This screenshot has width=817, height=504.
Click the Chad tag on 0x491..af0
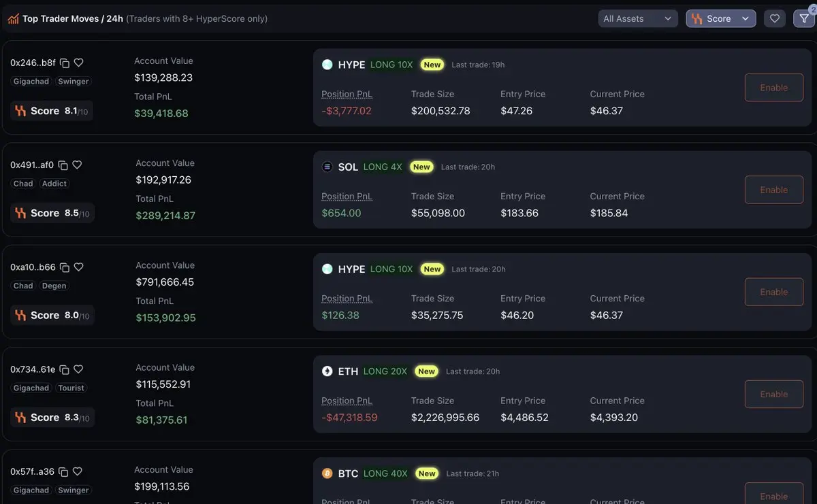pyautogui.click(x=23, y=184)
